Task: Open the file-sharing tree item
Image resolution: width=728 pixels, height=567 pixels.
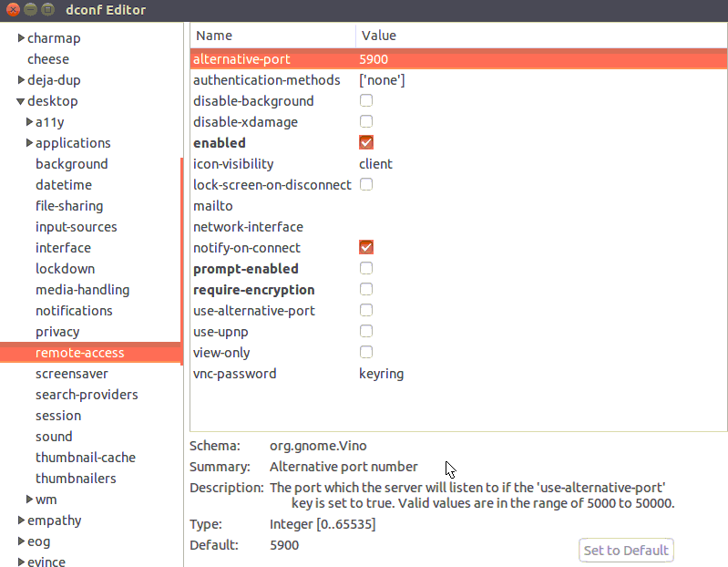Action: [x=69, y=206]
